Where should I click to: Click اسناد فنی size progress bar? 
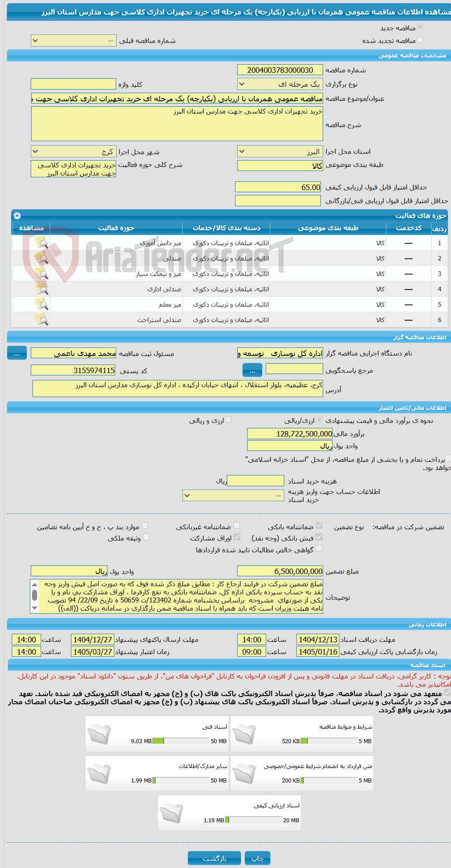coord(181,741)
